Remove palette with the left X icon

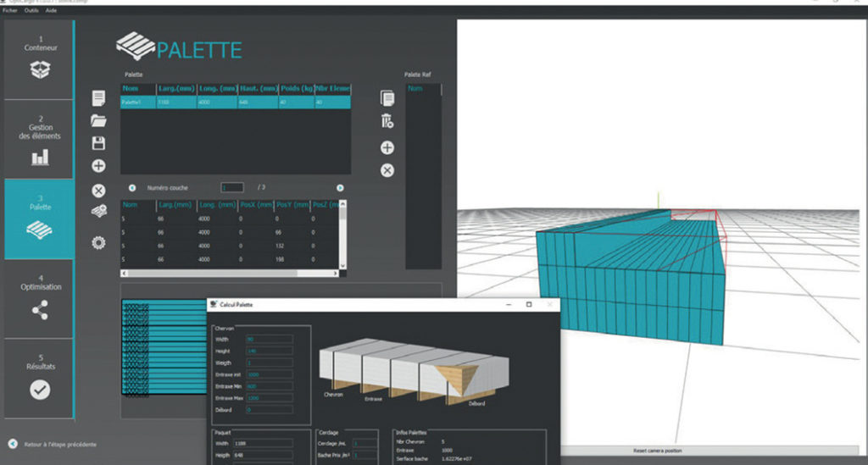coord(98,191)
